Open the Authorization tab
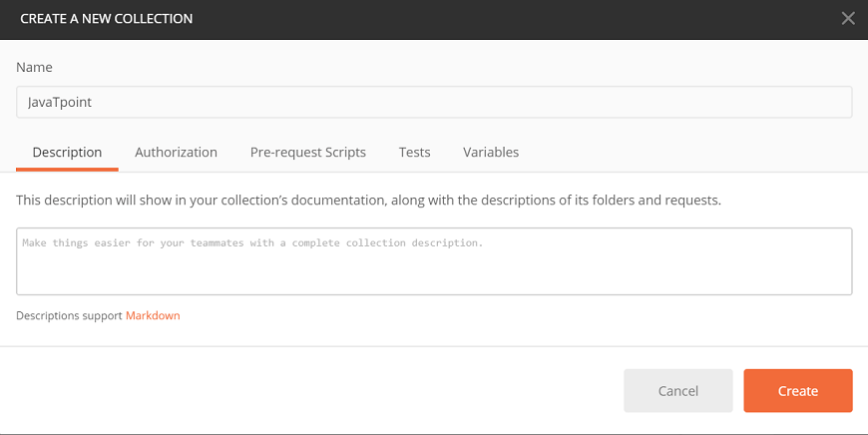 [x=176, y=153]
